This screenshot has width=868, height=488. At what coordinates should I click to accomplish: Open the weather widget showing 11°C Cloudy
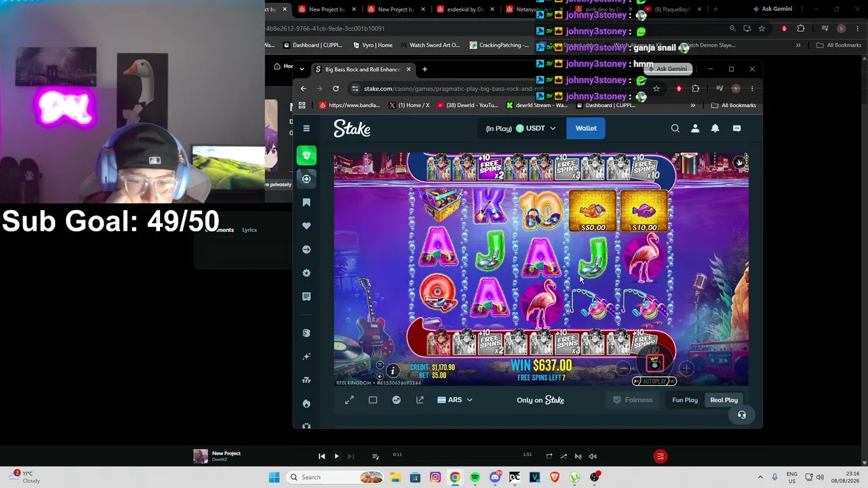coord(25,477)
